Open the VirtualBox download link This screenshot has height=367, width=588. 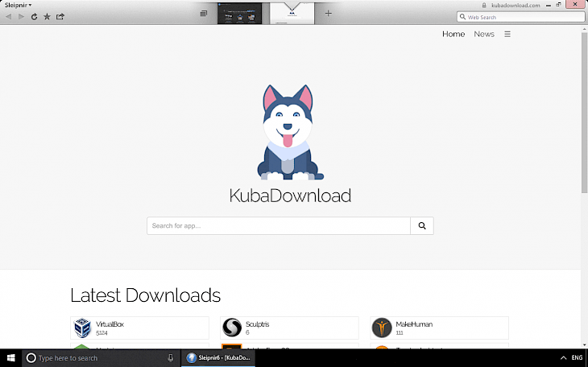click(x=110, y=324)
